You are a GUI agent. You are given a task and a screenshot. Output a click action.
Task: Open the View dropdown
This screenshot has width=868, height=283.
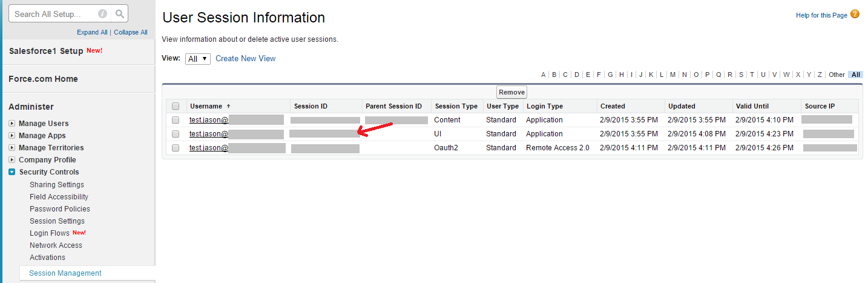coord(198,59)
